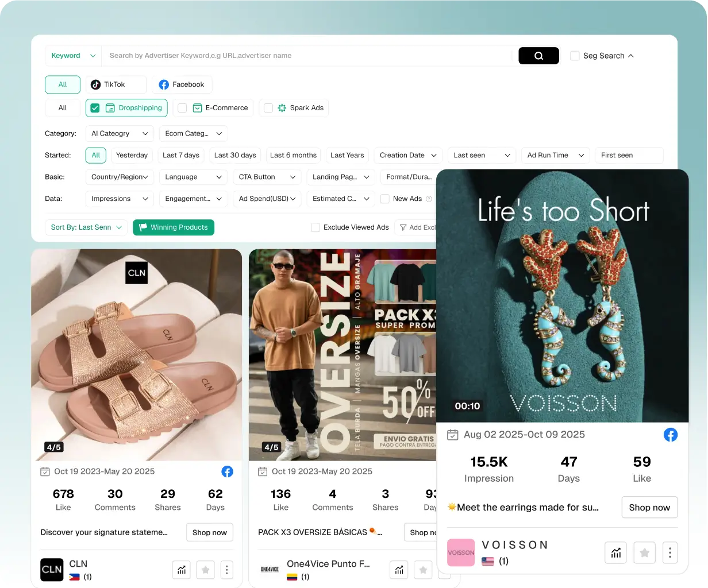Open the Country/Region dropdown

click(x=120, y=177)
